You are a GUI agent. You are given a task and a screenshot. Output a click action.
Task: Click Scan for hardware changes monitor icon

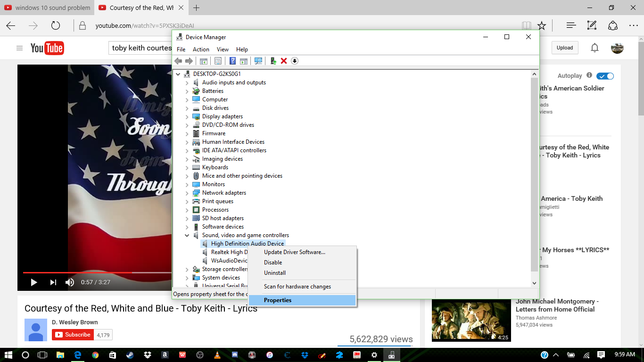pyautogui.click(x=258, y=61)
